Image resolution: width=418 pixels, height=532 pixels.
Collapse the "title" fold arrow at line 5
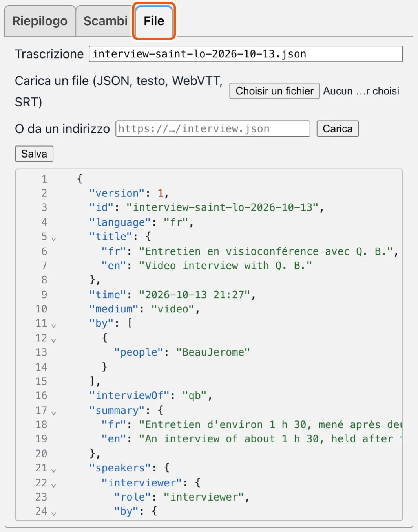(54, 238)
